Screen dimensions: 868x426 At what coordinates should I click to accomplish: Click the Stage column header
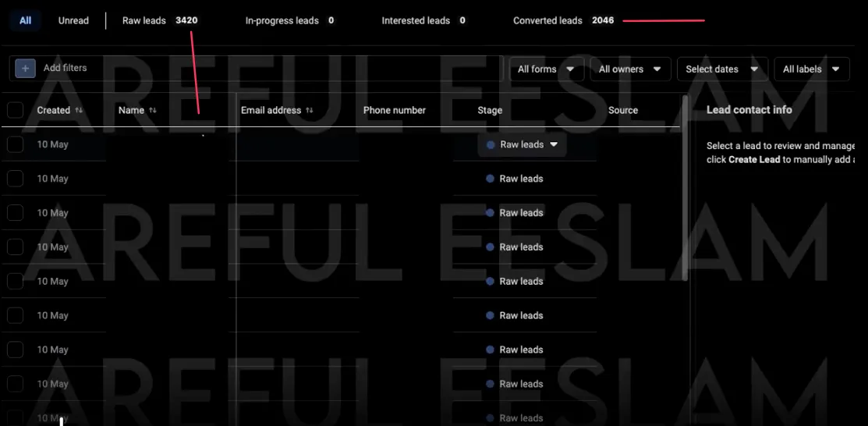[490, 110]
